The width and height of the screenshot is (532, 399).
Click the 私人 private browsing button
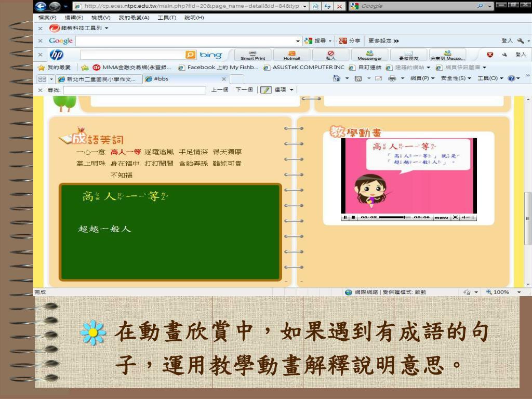click(x=330, y=55)
